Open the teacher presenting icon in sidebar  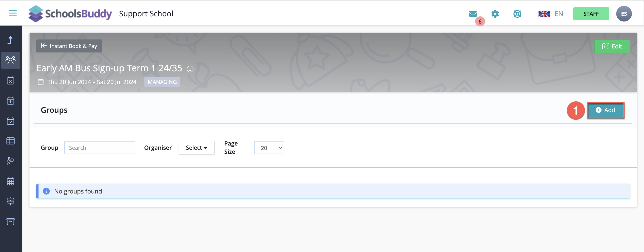pyautogui.click(x=11, y=161)
